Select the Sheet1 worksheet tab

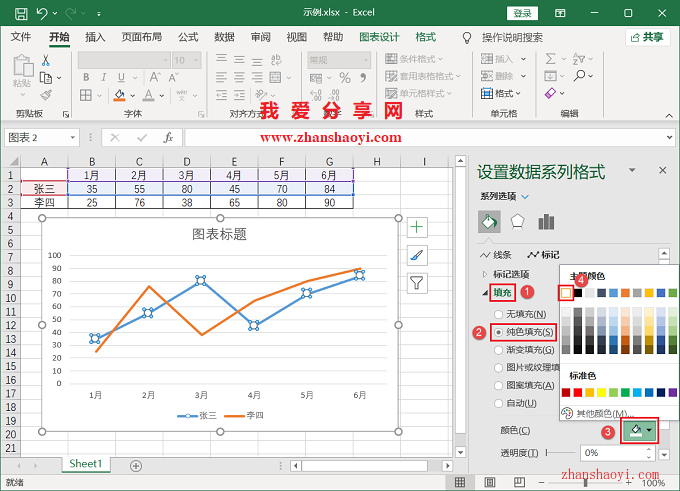tap(85, 464)
